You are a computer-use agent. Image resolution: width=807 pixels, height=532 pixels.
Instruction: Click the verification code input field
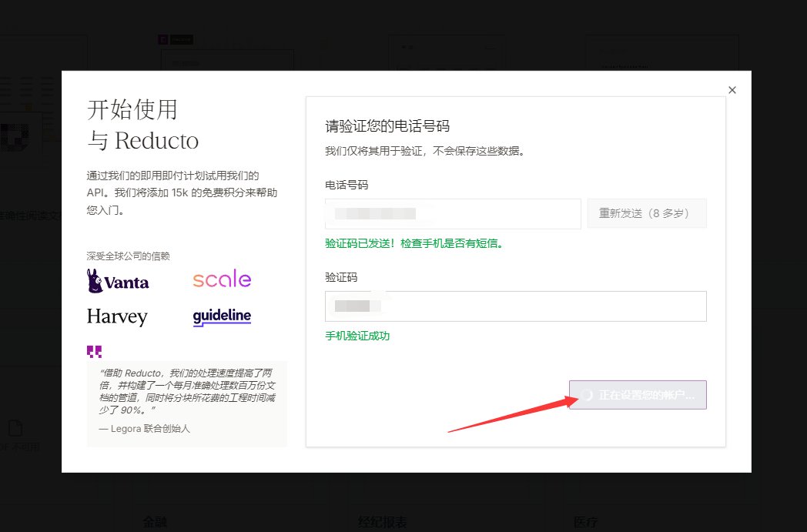point(516,306)
